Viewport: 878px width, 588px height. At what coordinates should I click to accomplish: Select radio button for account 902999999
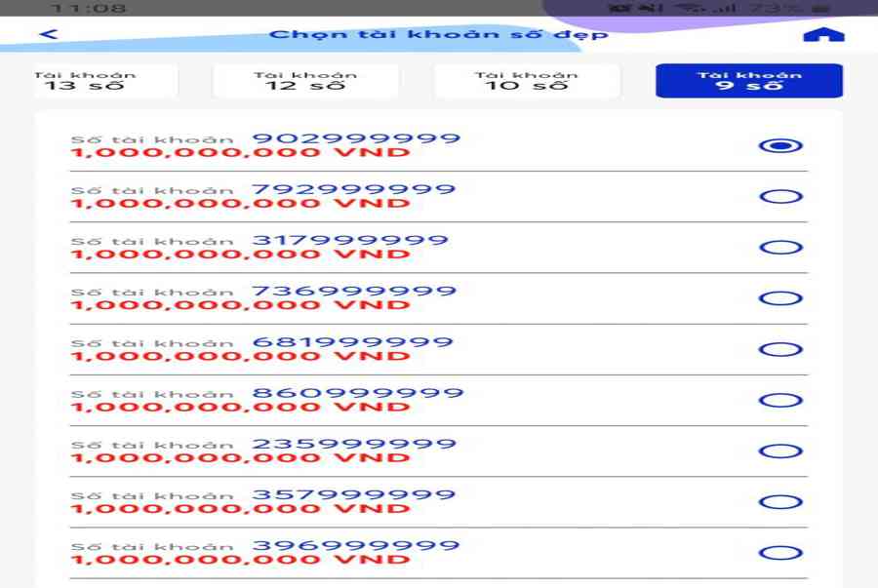click(x=780, y=146)
